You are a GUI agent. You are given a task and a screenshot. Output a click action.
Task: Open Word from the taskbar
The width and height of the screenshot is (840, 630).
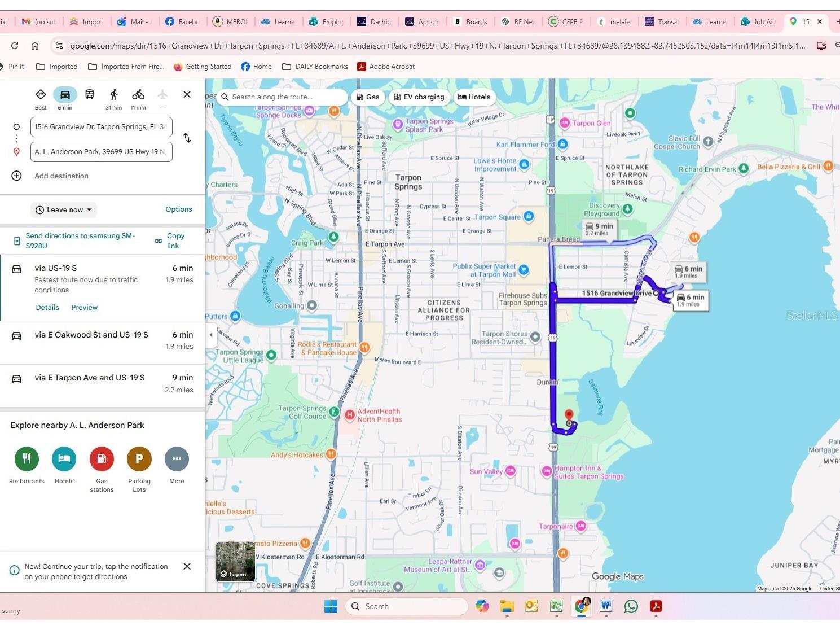606,606
